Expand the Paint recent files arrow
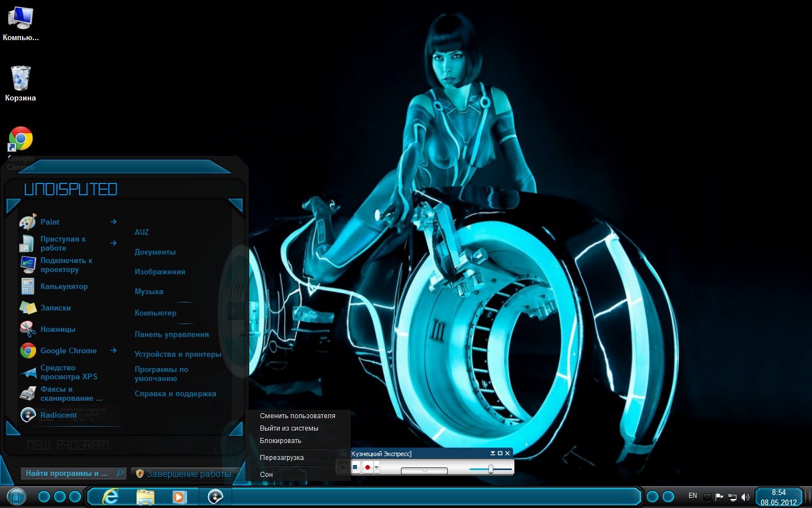Screen dimensions: 812x508 pyautogui.click(x=113, y=222)
